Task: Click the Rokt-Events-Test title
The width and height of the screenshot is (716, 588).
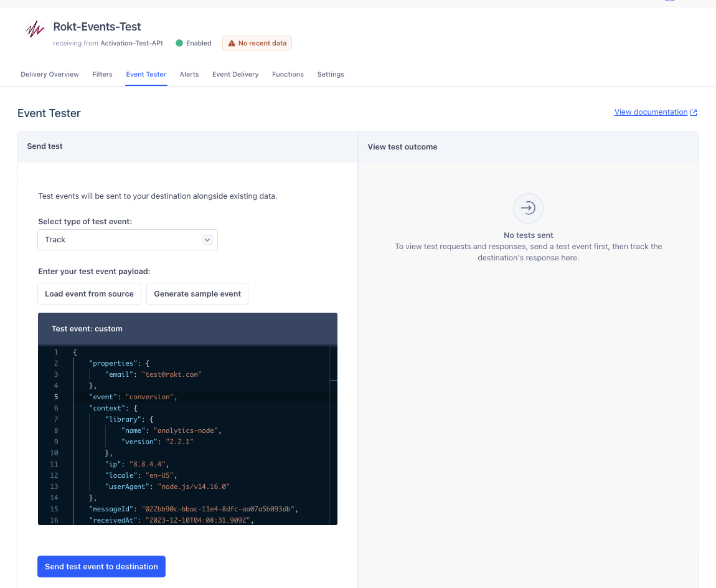Action: tap(97, 27)
